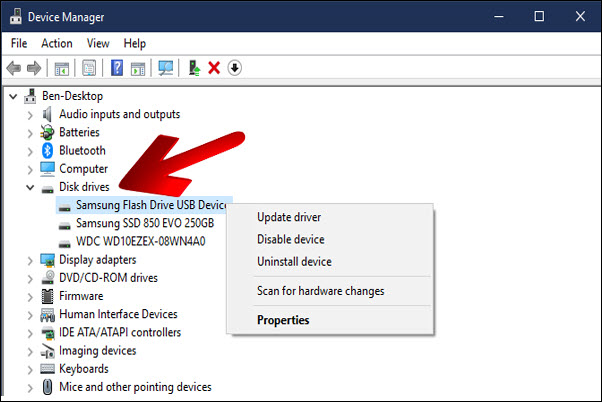
Task: Click the Scan for hardware changes toolbar icon
Action: 166,68
